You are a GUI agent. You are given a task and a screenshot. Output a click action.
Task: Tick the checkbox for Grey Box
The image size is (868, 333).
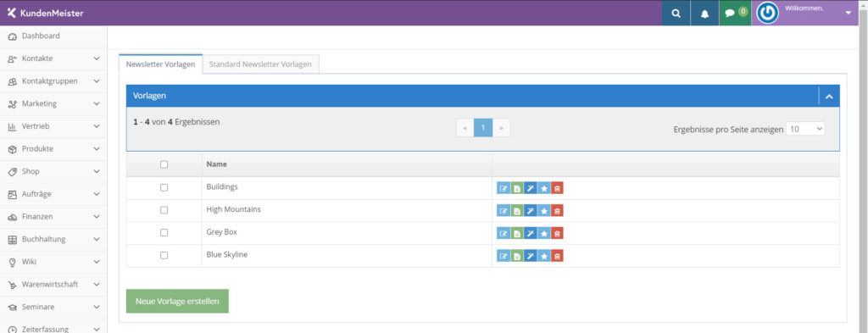[164, 233]
